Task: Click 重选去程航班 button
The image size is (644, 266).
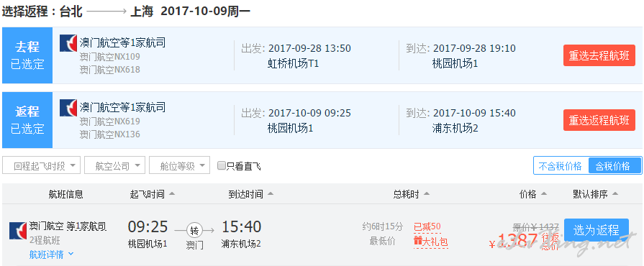Action: click(x=599, y=56)
